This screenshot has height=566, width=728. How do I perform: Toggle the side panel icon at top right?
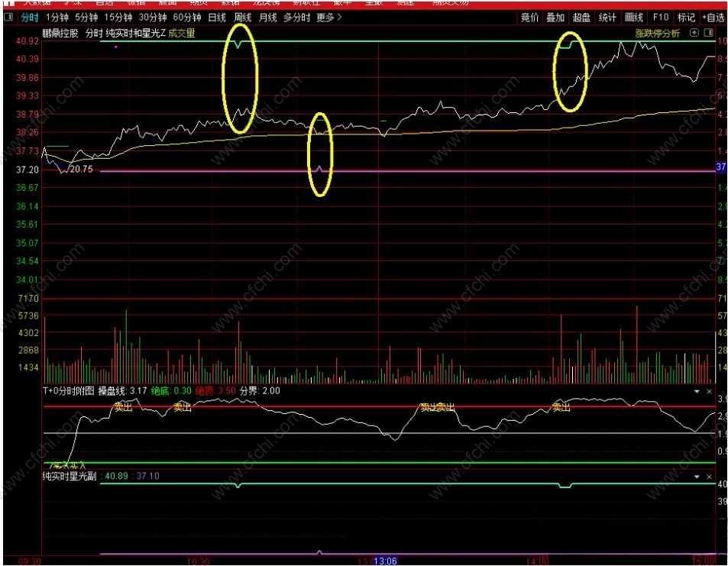coord(708,33)
